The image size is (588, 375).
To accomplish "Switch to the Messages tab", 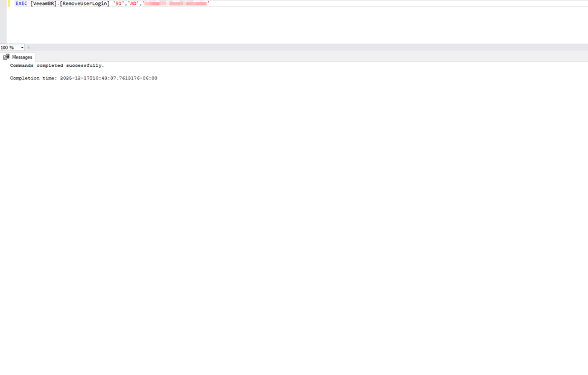I will [x=22, y=57].
